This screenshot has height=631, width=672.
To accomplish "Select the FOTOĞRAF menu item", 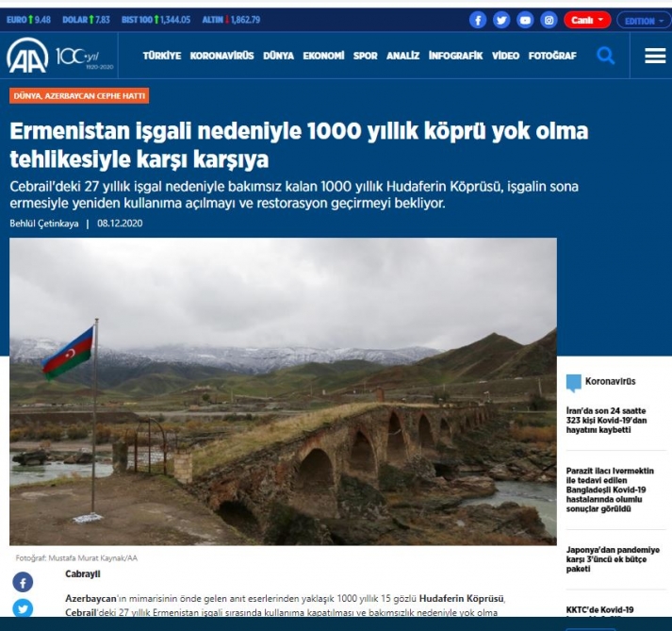I will [x=552, y=56].
